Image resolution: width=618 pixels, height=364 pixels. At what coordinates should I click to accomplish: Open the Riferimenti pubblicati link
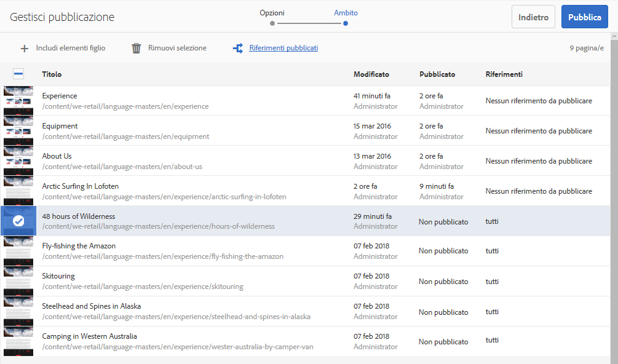pos(283,48)
